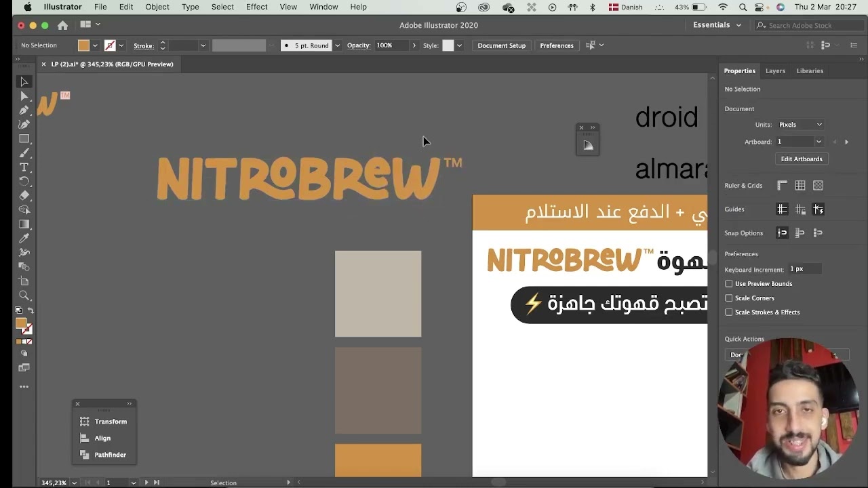This screenshot has width=868, height=488.
Task: Click the Preferences button in control bar
Action: (x=557, y=45)
